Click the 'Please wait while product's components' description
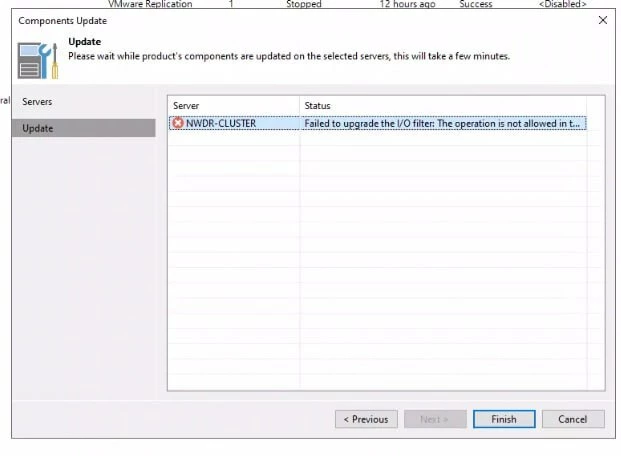The height and width of the screenshot is (456, 621). tap(289, 56)
